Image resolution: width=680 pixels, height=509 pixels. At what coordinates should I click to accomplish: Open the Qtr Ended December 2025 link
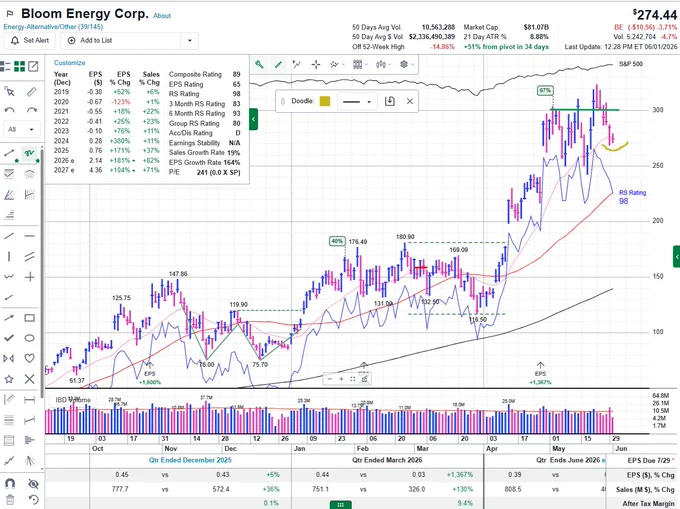point(190,460)
